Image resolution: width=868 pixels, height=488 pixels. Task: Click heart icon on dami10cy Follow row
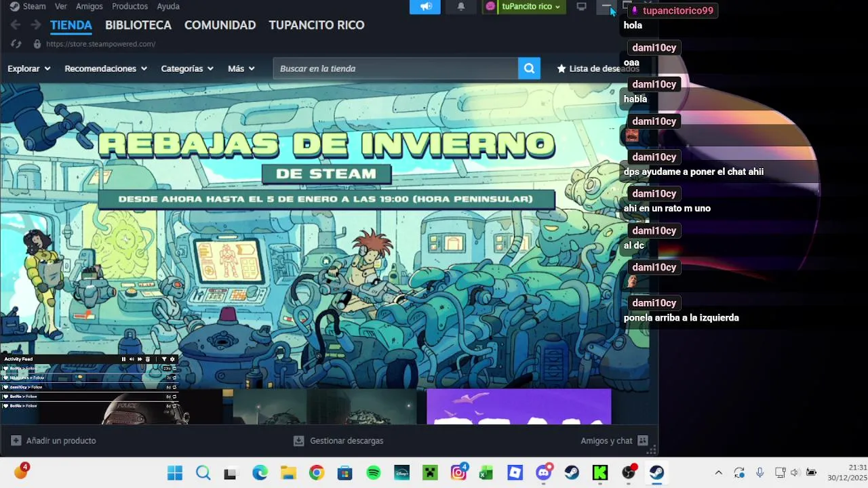[5, 387]
